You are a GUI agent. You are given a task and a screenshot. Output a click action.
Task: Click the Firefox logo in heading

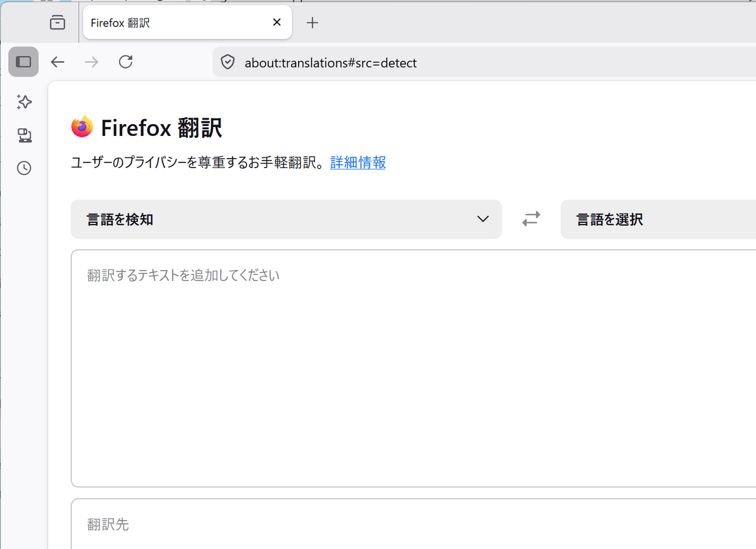coord(82,128)
